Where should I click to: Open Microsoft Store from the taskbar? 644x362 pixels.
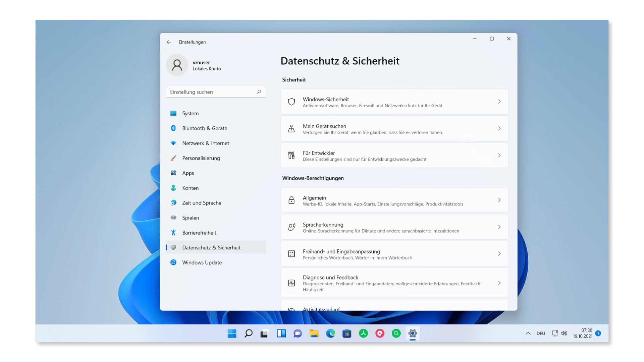point(347,334)
